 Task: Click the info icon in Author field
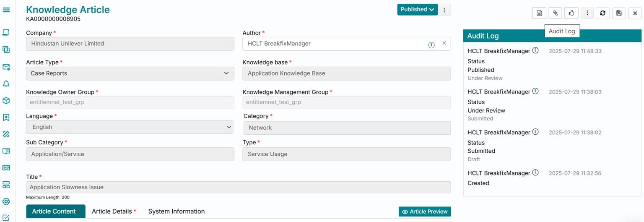click(431, 45)
